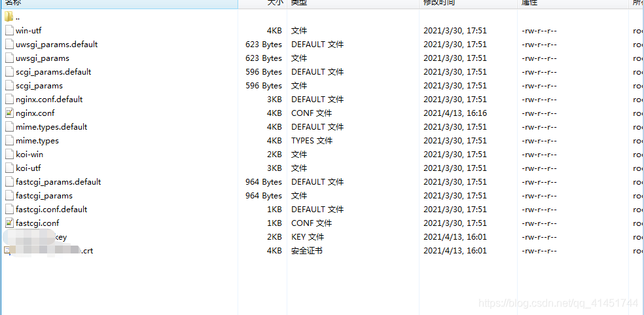This screenshot has width=644, height=315.
Task: Select the mime.types.default file icon
Action: click(x=9, y=127)
